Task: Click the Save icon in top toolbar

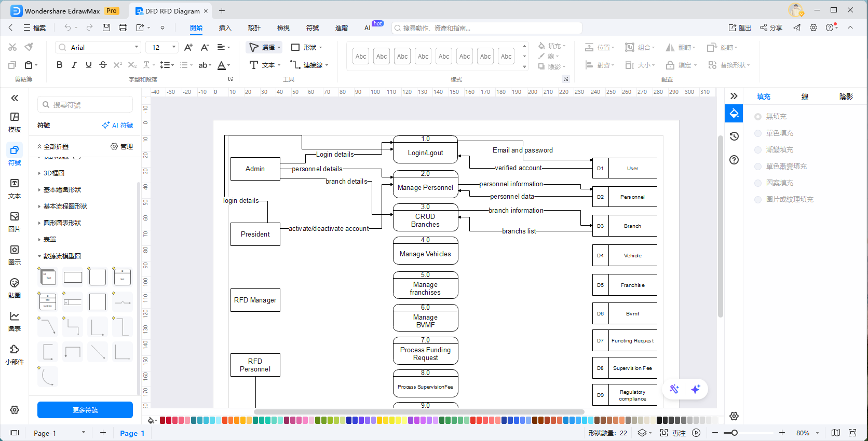Action: 106,27
